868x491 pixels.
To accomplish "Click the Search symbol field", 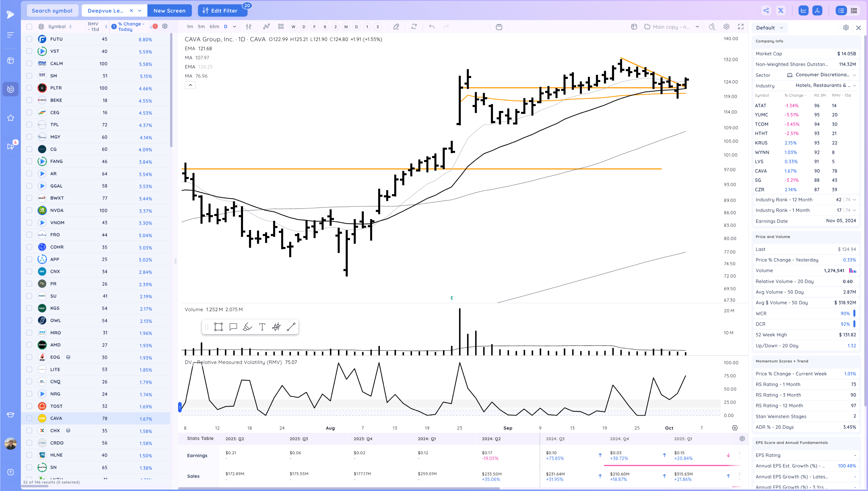I will 52,10.
